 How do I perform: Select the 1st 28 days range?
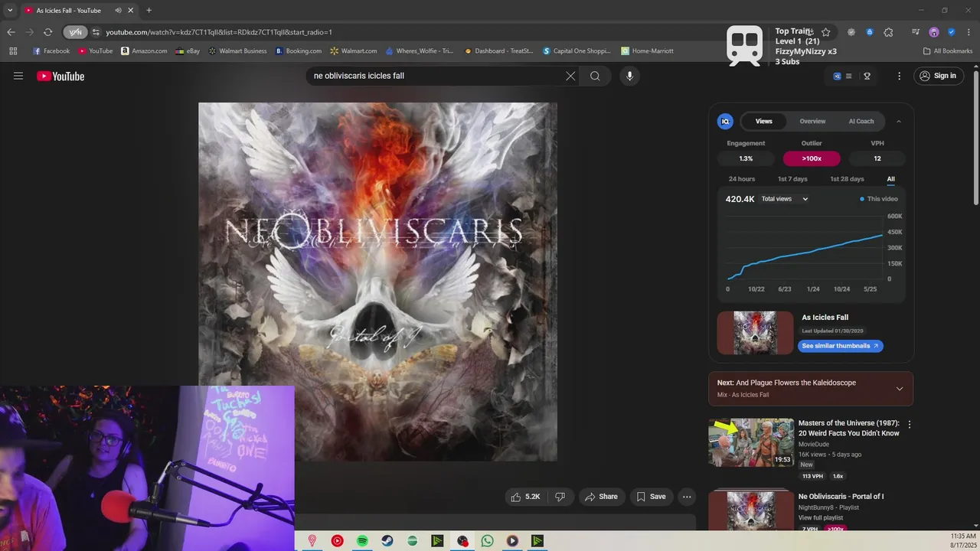(847, 179)
